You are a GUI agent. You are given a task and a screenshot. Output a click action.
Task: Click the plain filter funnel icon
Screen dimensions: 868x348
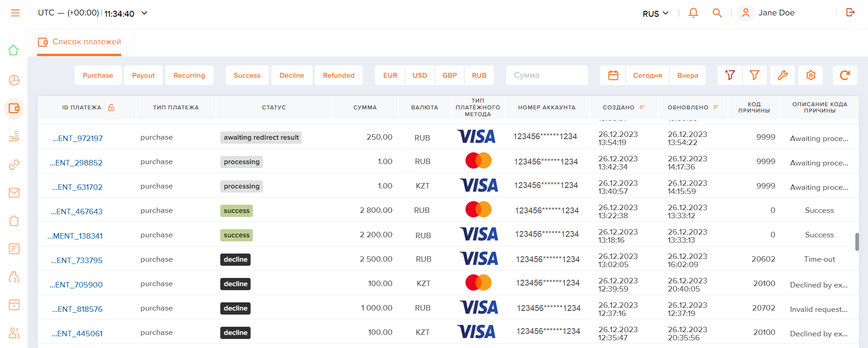[x=754, y=75]
